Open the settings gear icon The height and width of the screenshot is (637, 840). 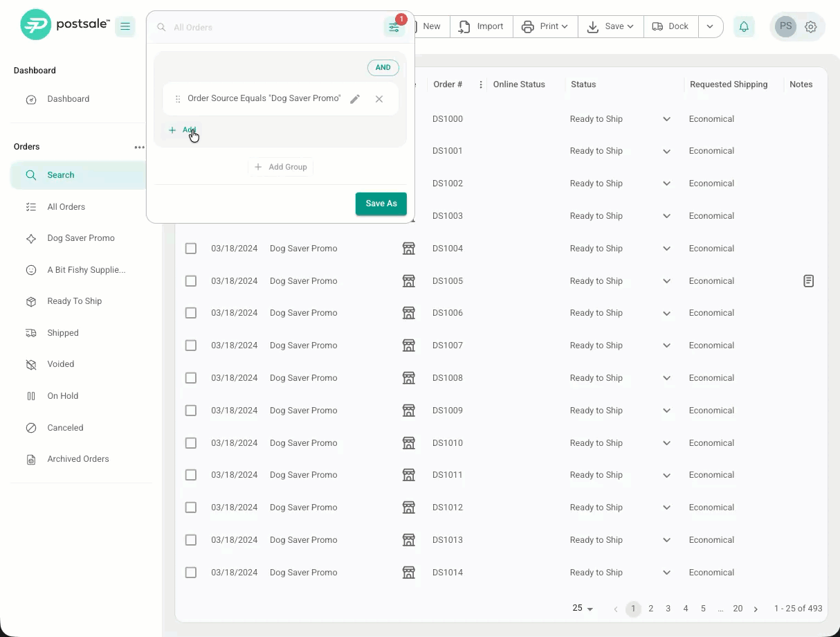(x=811, y=27)
